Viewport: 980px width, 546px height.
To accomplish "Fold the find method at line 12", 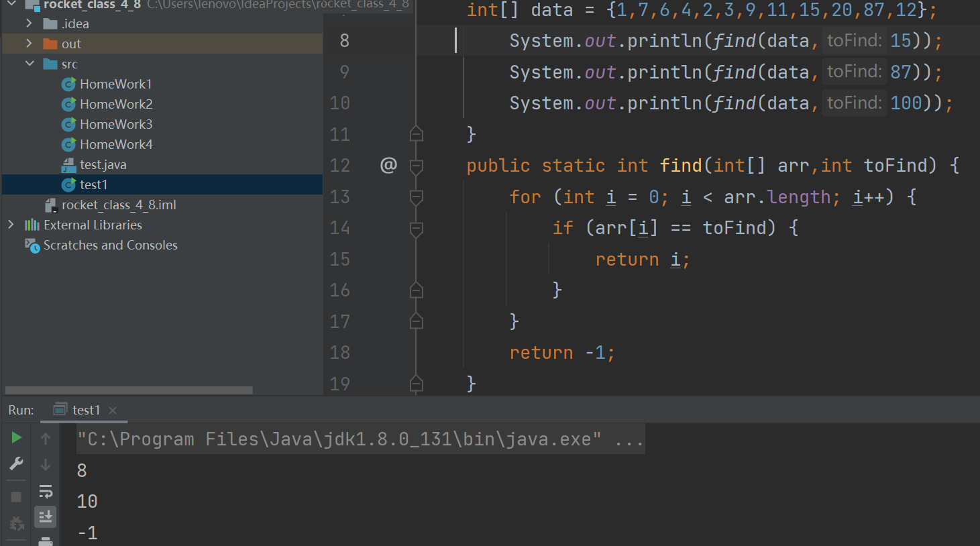I will pos(416,166).
